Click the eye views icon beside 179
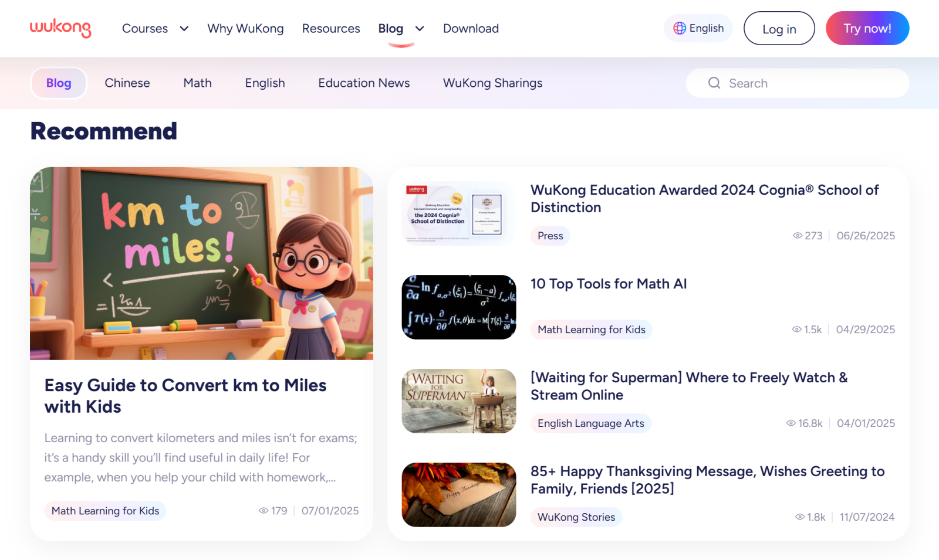The height and width of the screenshot is (560, 939). pos(264,511)
